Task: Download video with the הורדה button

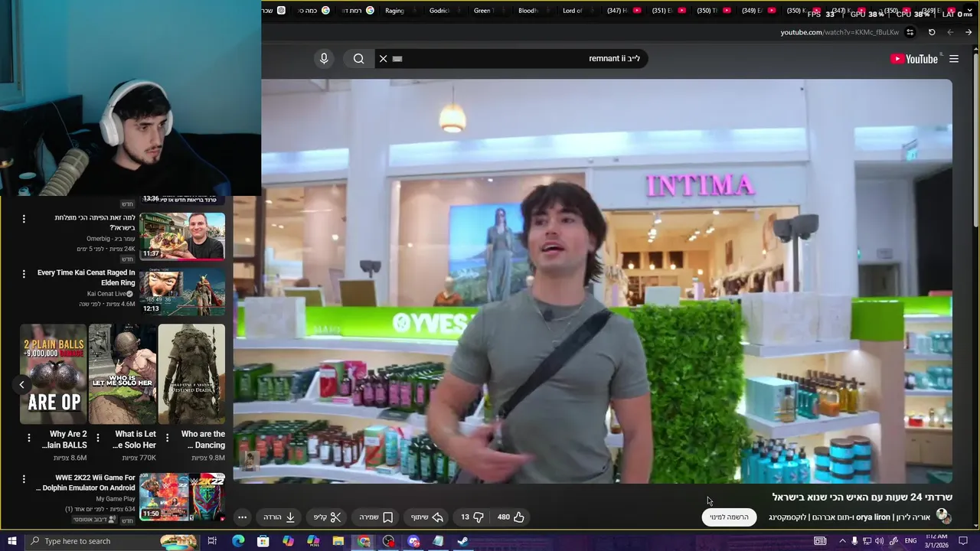Action: [279, 517]
